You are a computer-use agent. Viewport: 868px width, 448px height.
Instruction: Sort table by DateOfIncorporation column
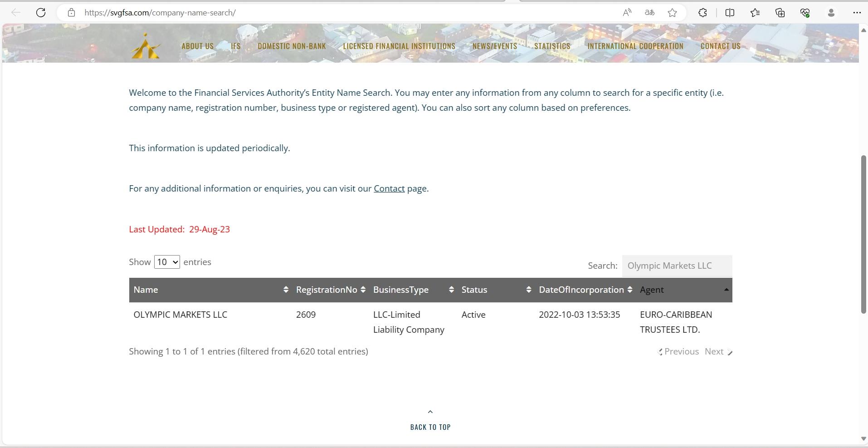tap(630, 290)
